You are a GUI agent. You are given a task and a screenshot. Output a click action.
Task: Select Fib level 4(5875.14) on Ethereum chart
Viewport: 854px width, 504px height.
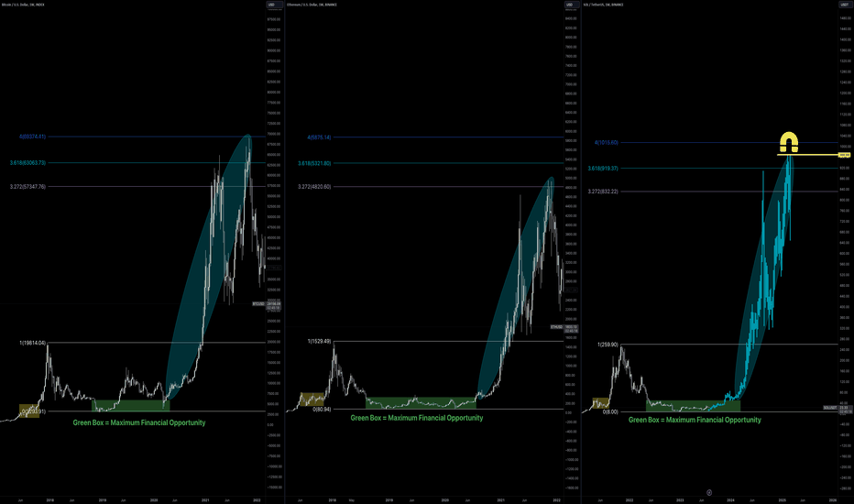(x=319, y=137)
